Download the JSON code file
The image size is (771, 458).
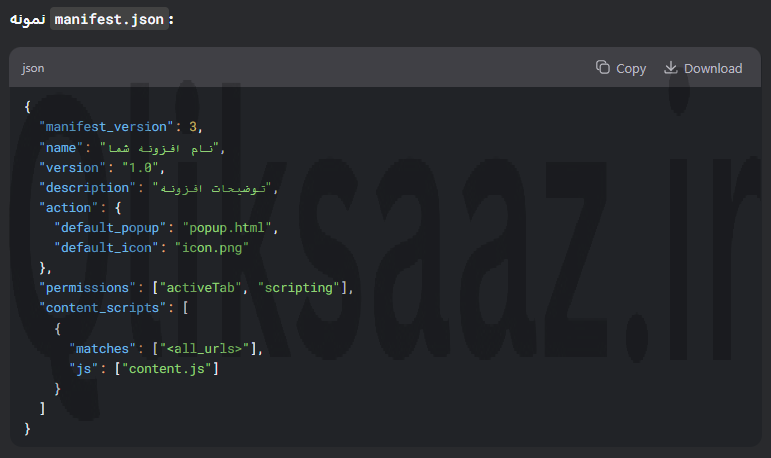pos(703,68)
